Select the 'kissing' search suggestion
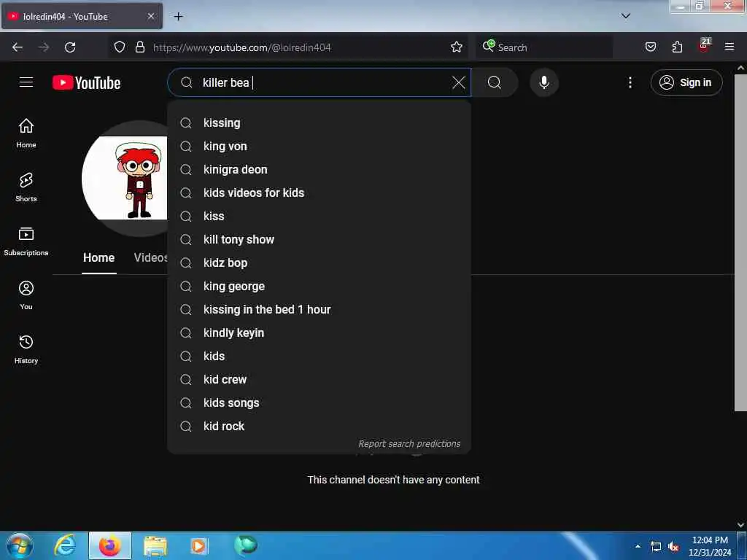The width and height of the screenshot is (747, 560). [320, 122]
